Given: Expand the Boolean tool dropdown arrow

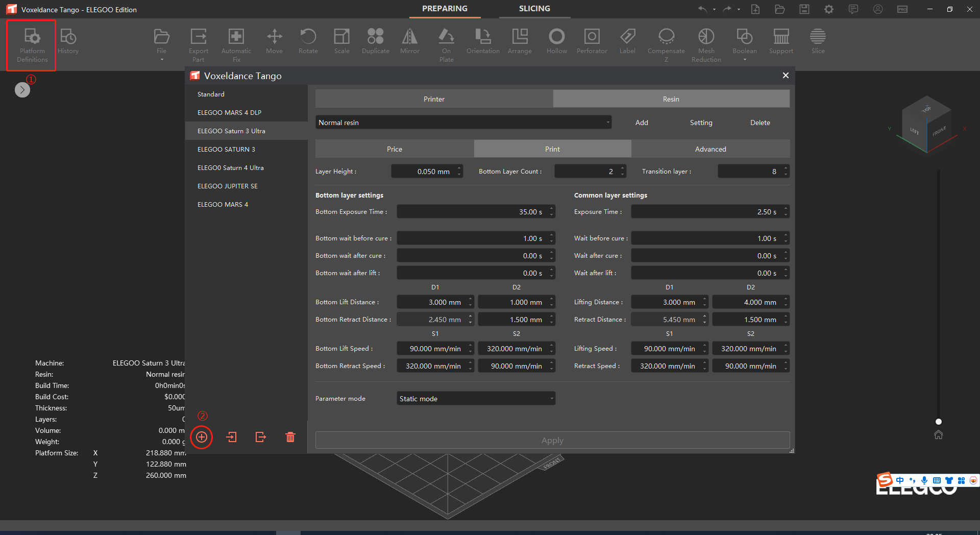Looking at the screenshot, I should [745, 60].
